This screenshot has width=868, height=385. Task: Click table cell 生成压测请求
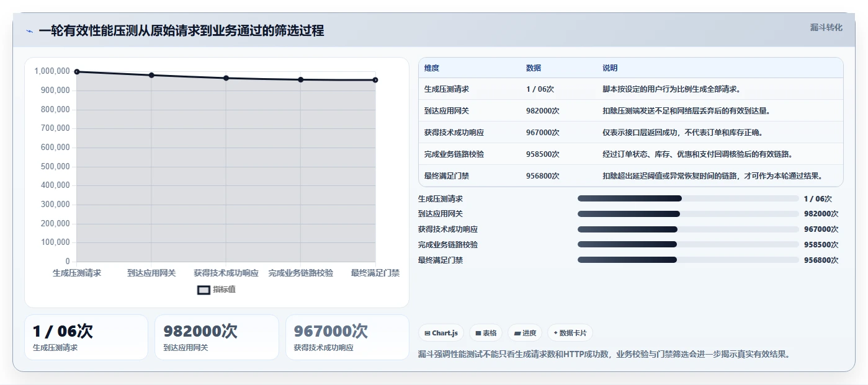pos(447,89)
